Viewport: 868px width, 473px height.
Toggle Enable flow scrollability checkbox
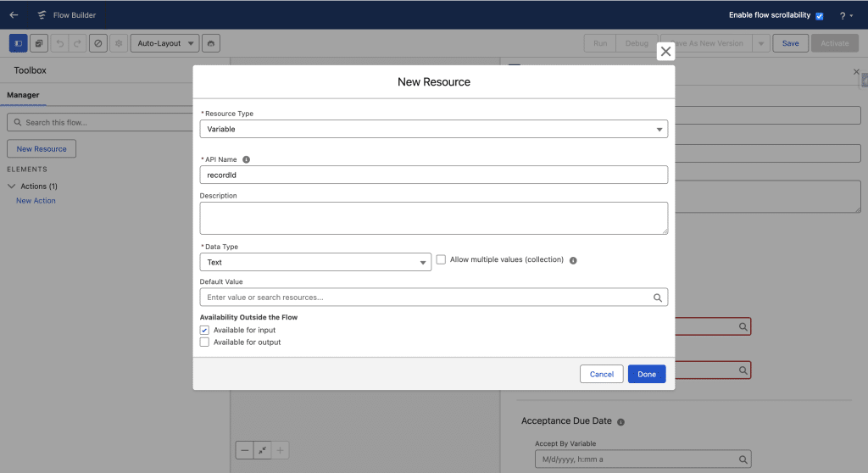819,16
